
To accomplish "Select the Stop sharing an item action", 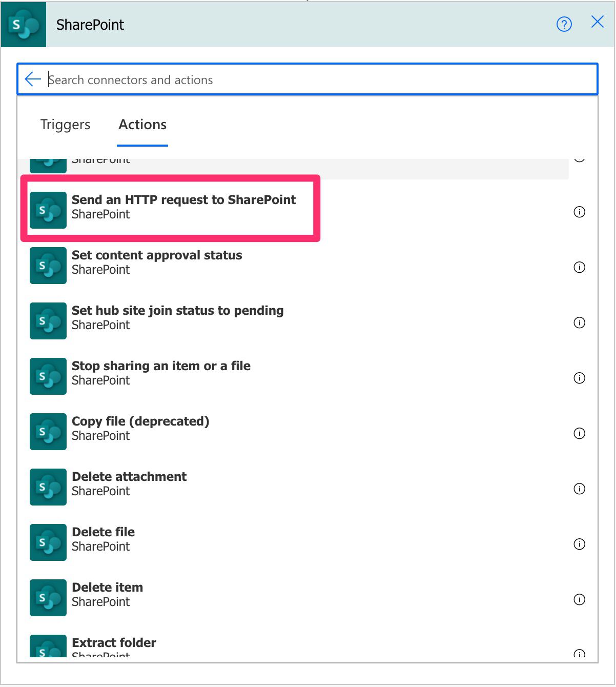I will pyautogui.click(x=160, y=373).
